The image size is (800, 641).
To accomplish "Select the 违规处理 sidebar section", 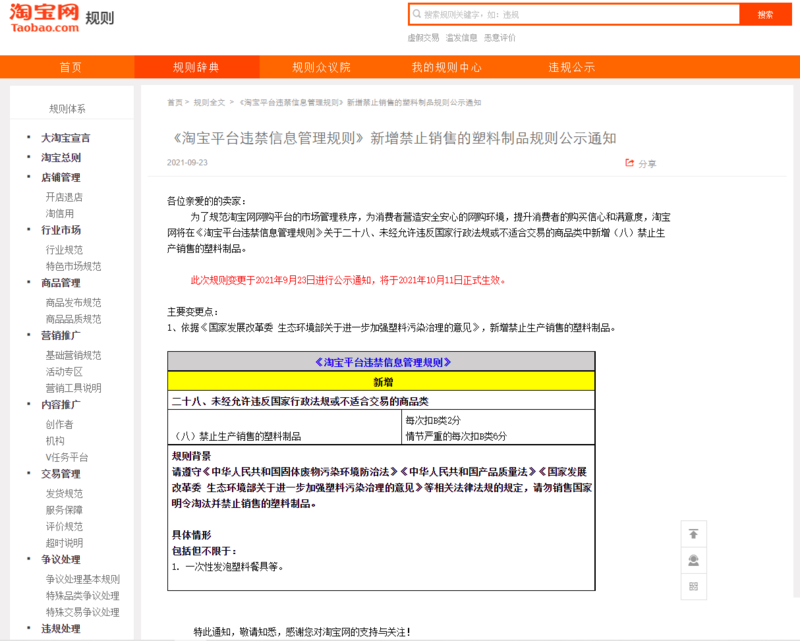I will (x=61, y=629).
